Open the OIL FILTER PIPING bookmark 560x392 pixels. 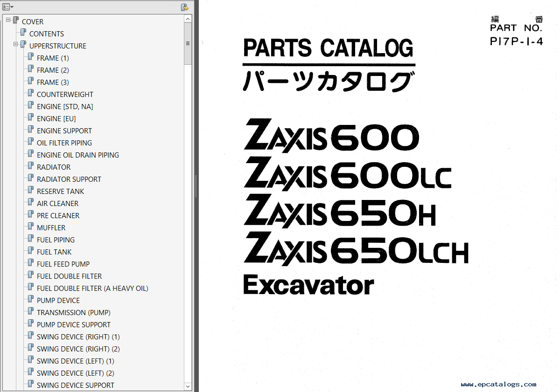(64, 143)
